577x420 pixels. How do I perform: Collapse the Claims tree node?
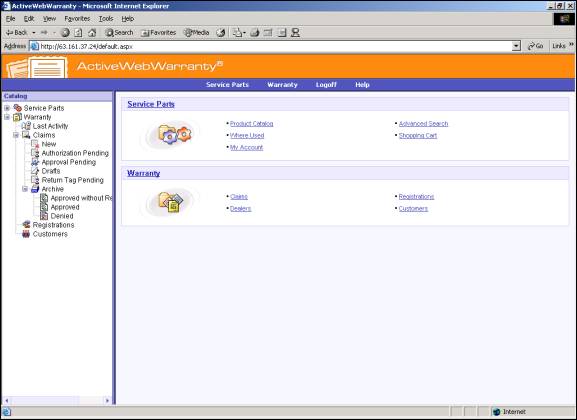tap(16, 135)
